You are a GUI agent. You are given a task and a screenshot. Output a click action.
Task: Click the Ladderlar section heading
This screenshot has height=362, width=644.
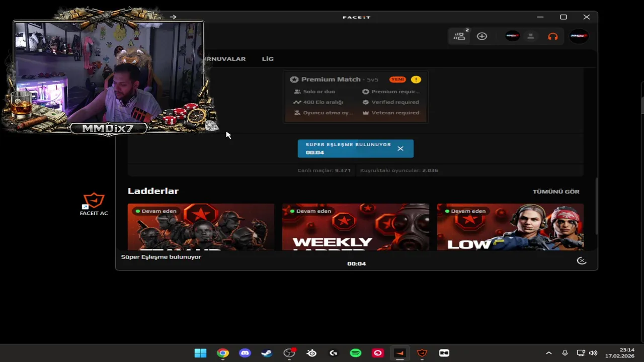153,191
